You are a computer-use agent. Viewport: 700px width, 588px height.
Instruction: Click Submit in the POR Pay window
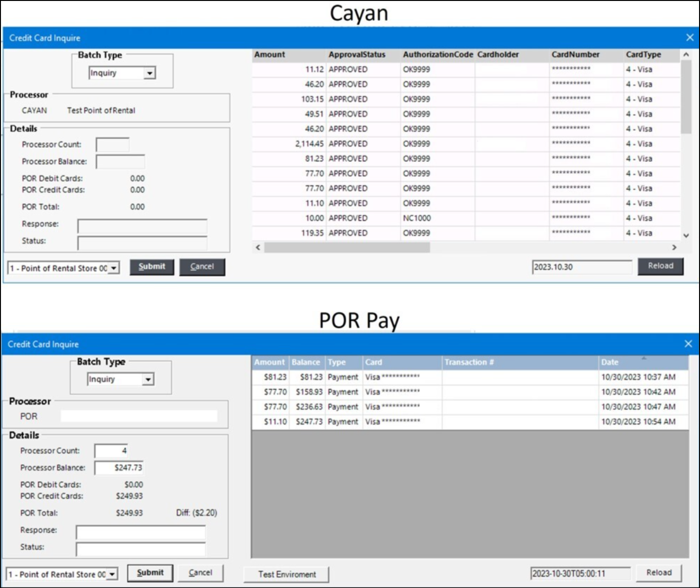150,573
